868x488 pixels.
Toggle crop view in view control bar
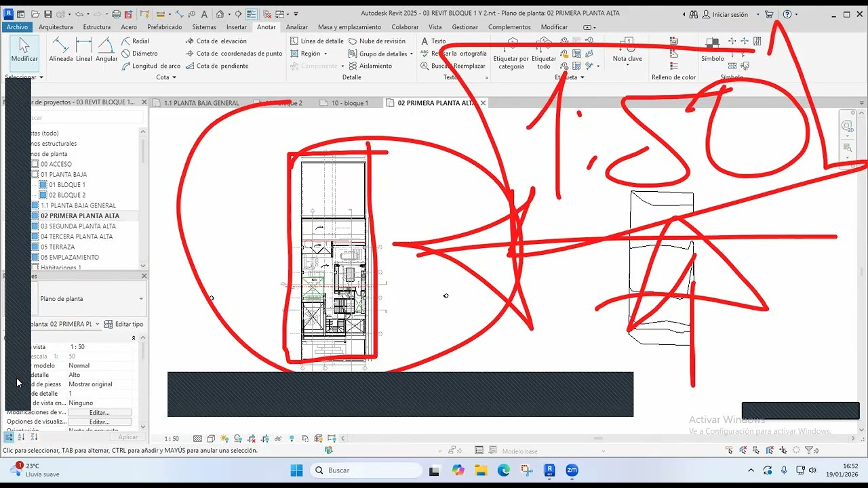[251, 439]
